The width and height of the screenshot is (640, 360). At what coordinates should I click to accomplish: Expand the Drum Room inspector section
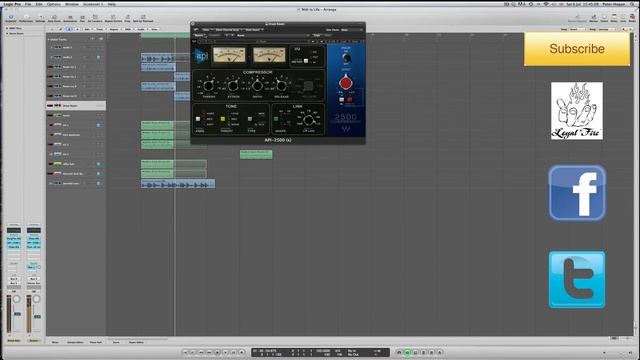tap(7, 33)
